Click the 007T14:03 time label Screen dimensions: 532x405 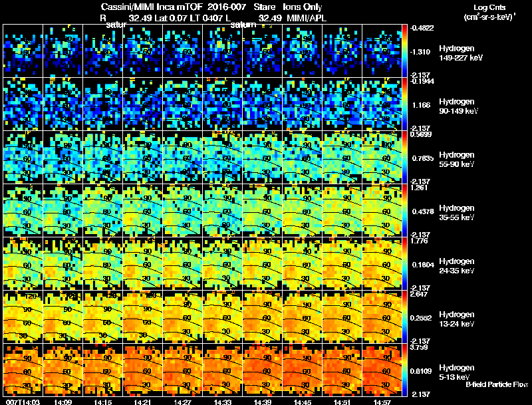(x=23, y=402)
